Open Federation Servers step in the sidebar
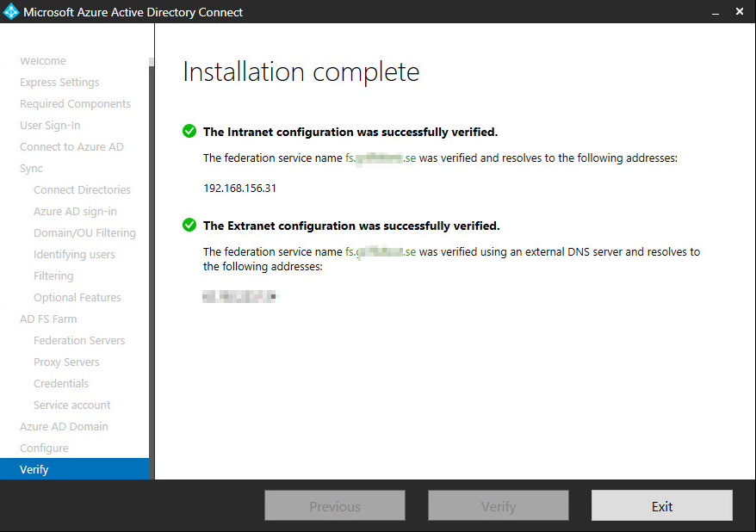The height and width of the screenshot is (532, 756). (79, 340)
